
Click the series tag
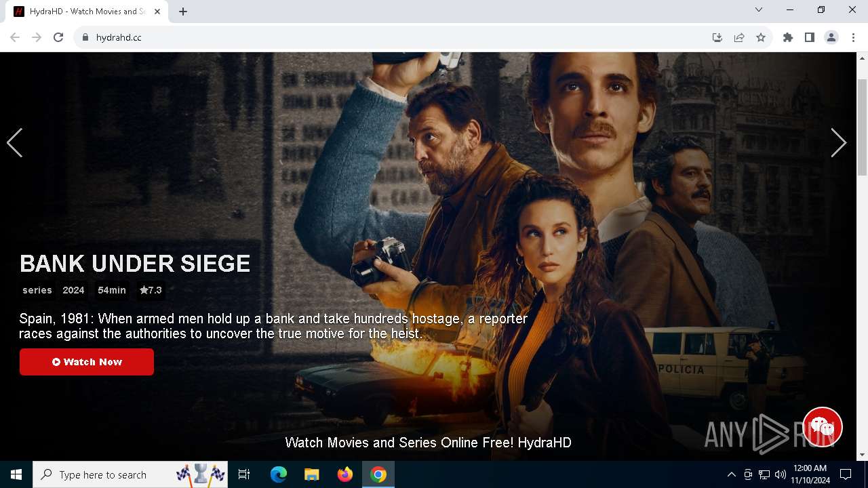coord(37,290)
